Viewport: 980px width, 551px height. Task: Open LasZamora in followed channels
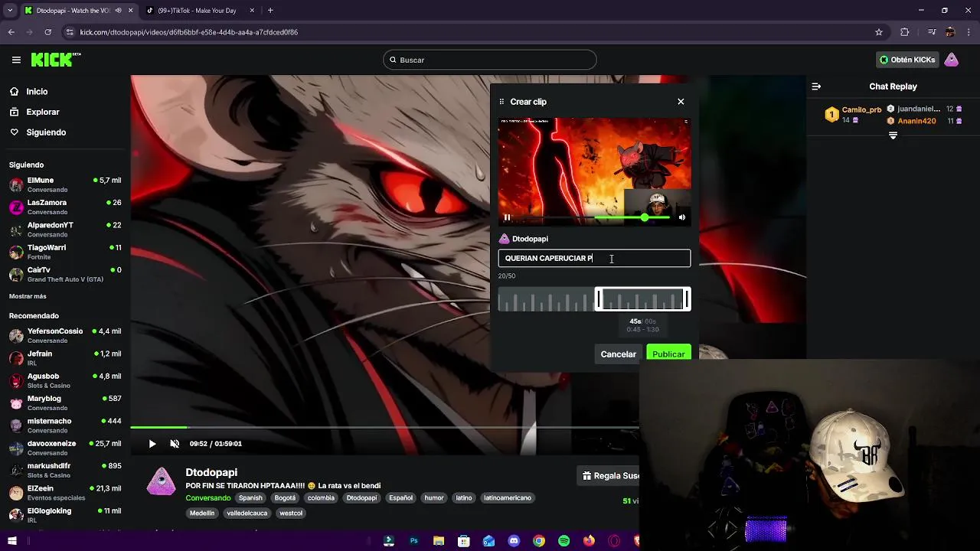(x=65, y=207)
